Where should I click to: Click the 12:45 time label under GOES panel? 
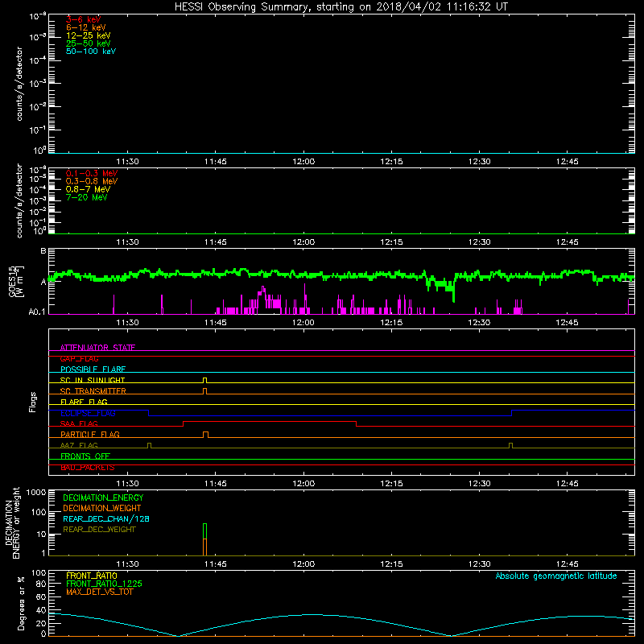(x=568, y=323)
